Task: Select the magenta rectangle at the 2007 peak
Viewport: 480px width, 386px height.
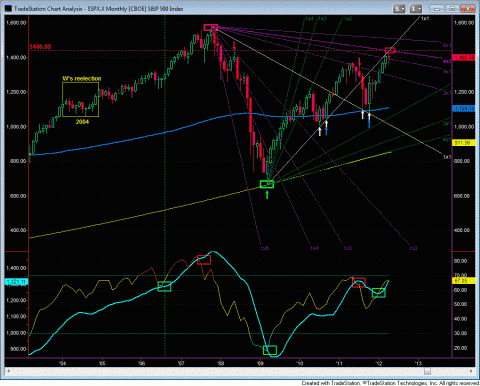Action: [211, 28]
